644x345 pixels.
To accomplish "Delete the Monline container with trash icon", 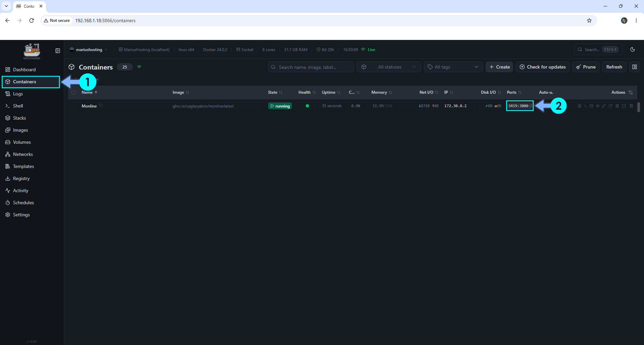I will (x=631, y=106).
